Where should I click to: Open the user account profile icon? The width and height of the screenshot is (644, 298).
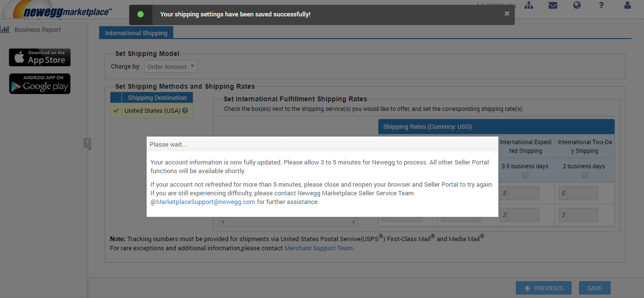(627, 5)
